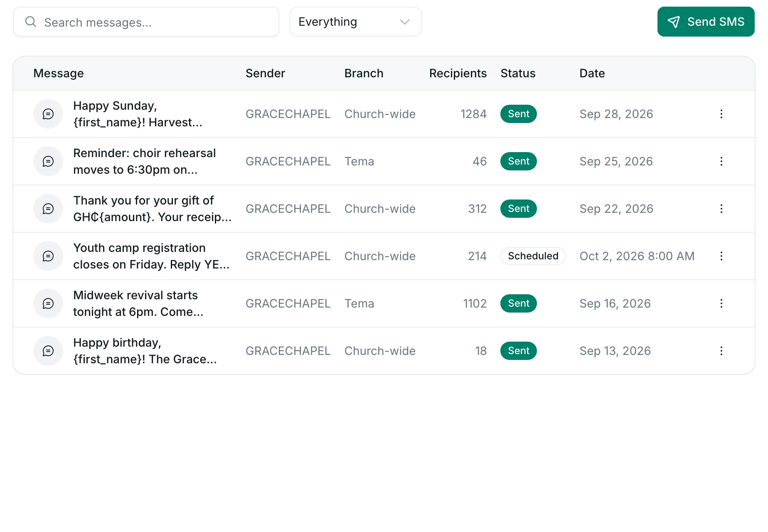Image resolution: width=768 pixels, height=532 pixels.
Task: Click the message icon for Happy birthday row
Action: (48, 351)
